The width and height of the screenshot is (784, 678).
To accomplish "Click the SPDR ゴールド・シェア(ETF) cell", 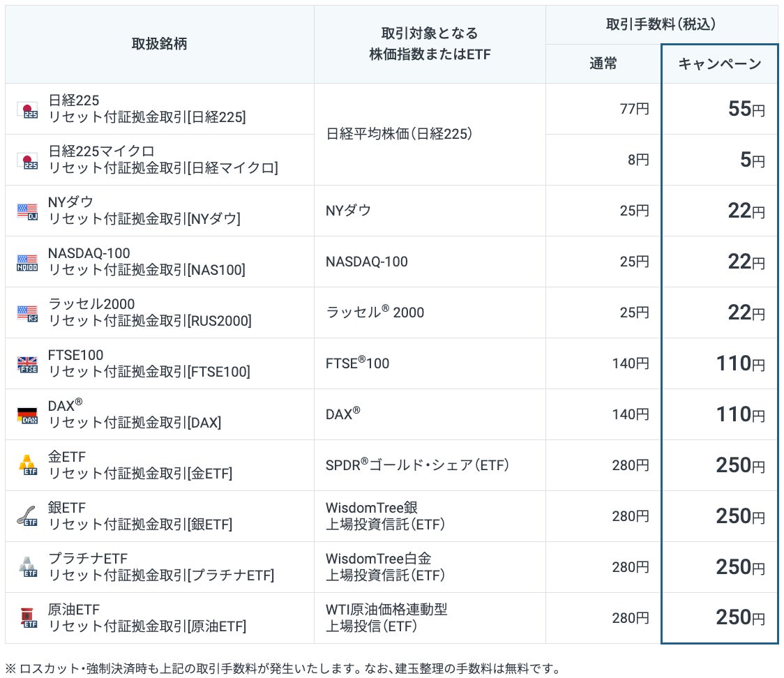I will tap(417, 465).
